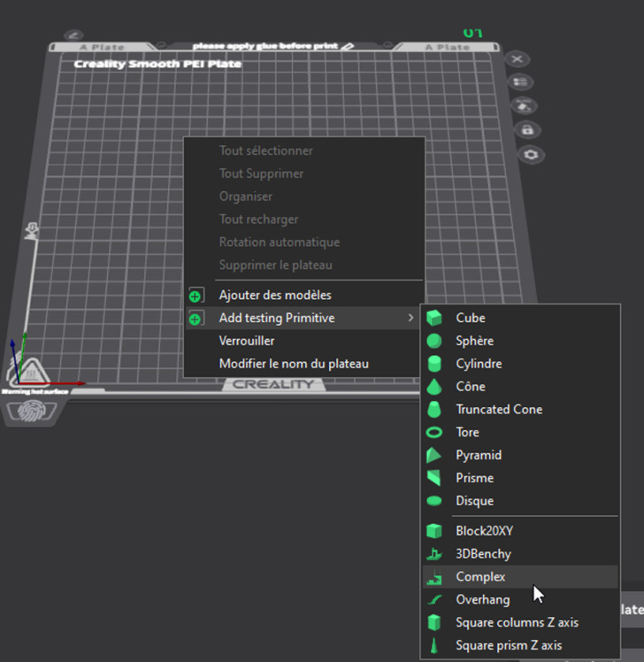Expand Add testing Primitive submenu arrow

pyautogui.click(x=410, y=318)
